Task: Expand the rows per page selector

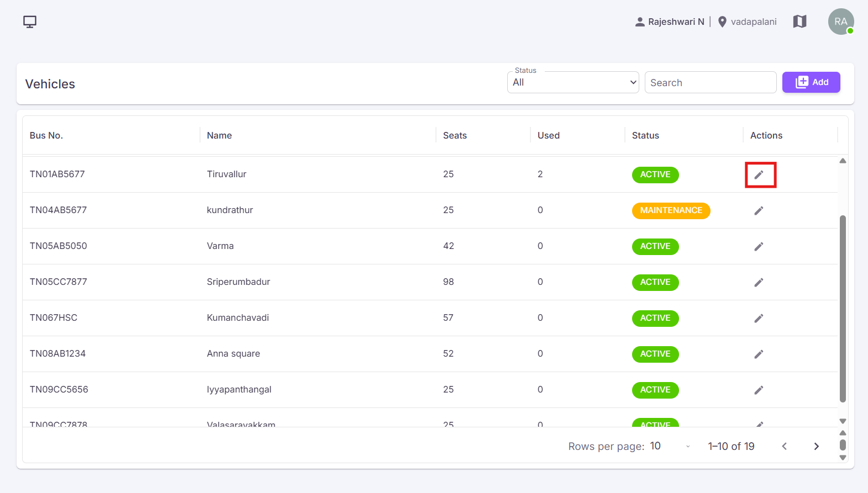Action: (670, 446)
